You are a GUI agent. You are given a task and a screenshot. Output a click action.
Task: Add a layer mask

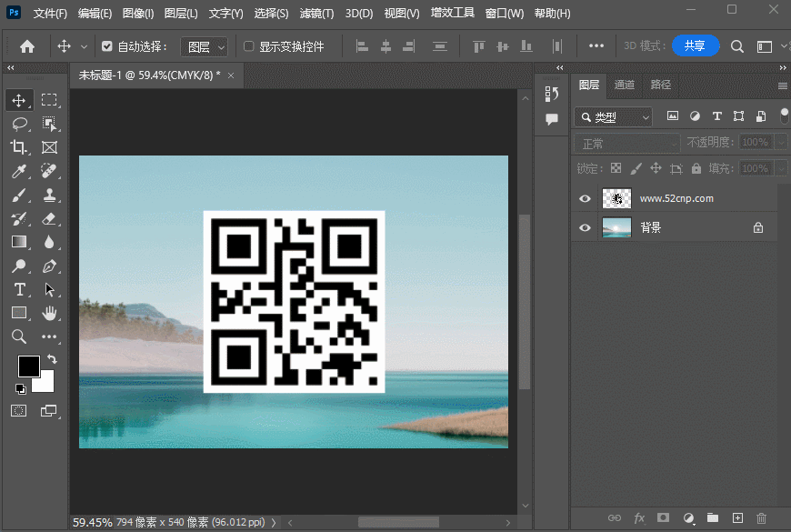click(663, 517)
